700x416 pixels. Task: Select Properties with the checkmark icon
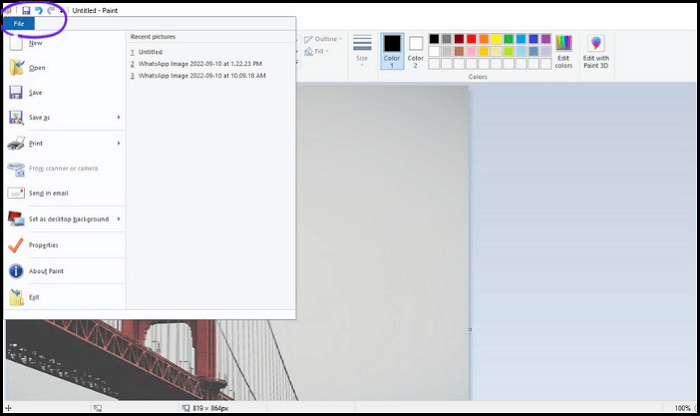pos(42,245)
